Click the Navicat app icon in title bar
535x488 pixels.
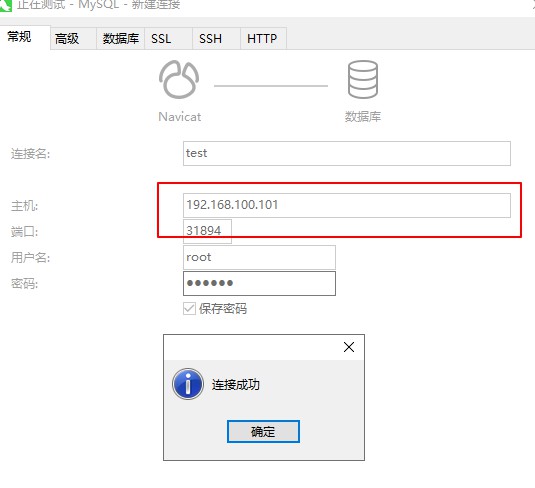click(x=6, y=5)
